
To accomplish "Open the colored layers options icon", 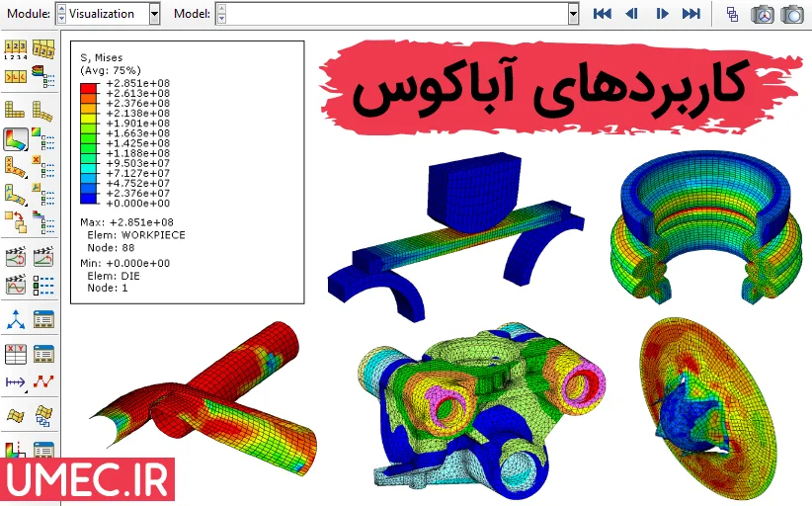I will click(x=43, y=77).
